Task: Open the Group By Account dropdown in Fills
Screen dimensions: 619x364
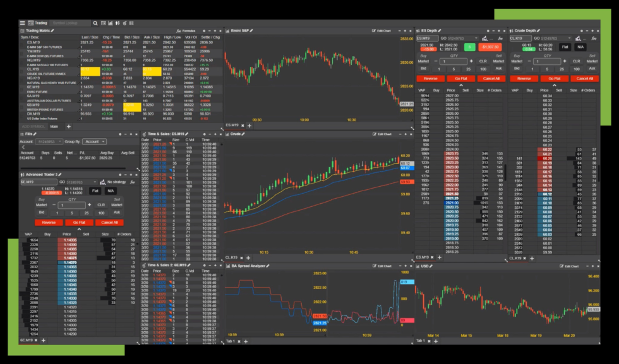Action: point(94,141)
